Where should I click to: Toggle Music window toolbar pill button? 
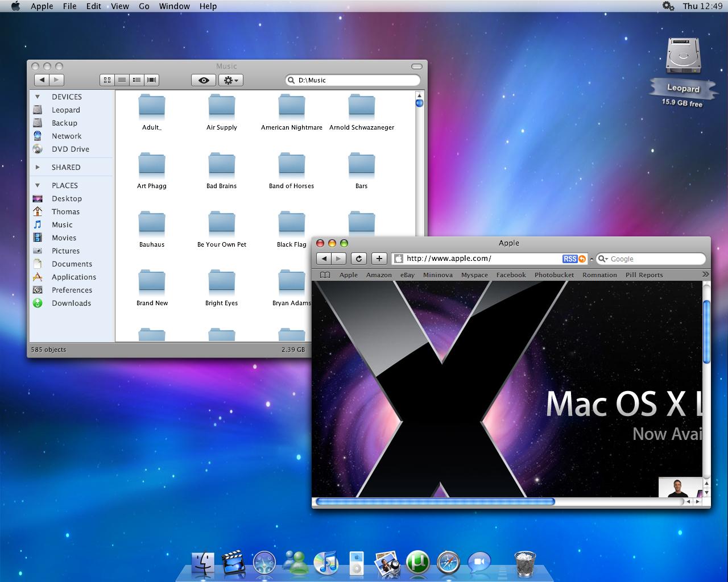tap(416, 66)
